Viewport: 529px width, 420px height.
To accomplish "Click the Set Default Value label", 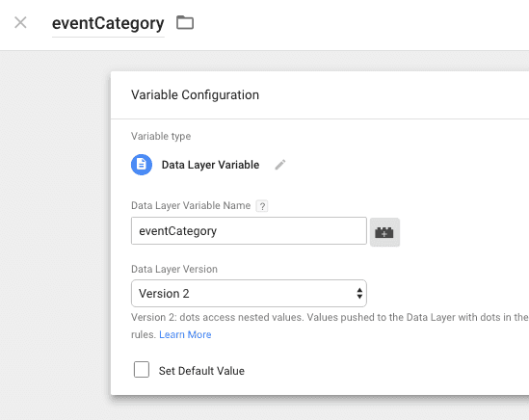I will 201,371.
